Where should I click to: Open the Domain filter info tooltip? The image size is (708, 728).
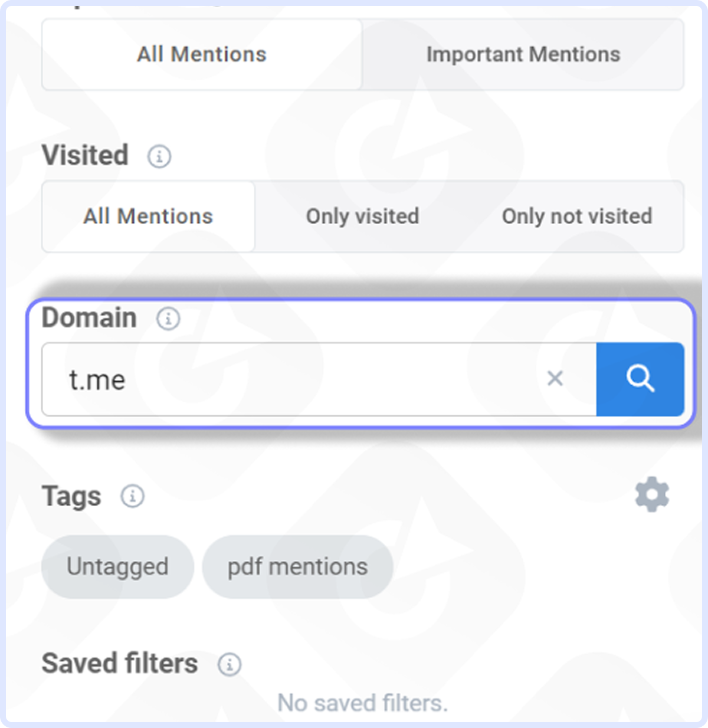point(168,319)
